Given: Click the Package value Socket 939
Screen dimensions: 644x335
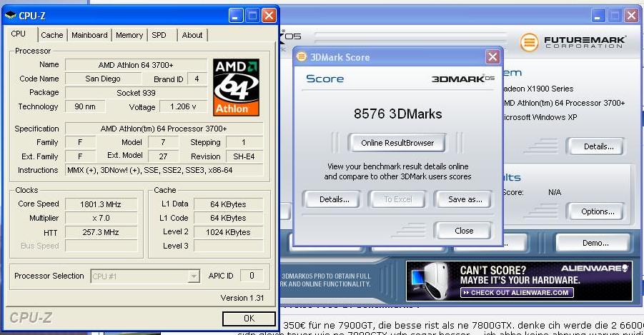Looking at the screenshot, I should click(136, 93).
